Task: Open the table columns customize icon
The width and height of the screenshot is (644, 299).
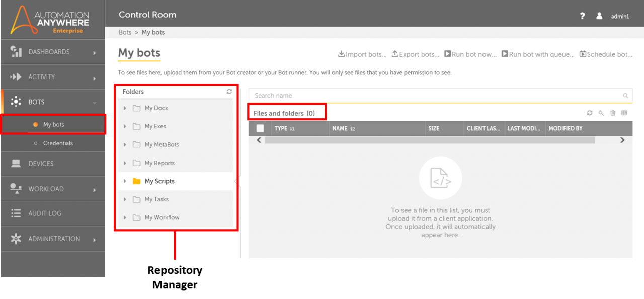Action: 624,113
